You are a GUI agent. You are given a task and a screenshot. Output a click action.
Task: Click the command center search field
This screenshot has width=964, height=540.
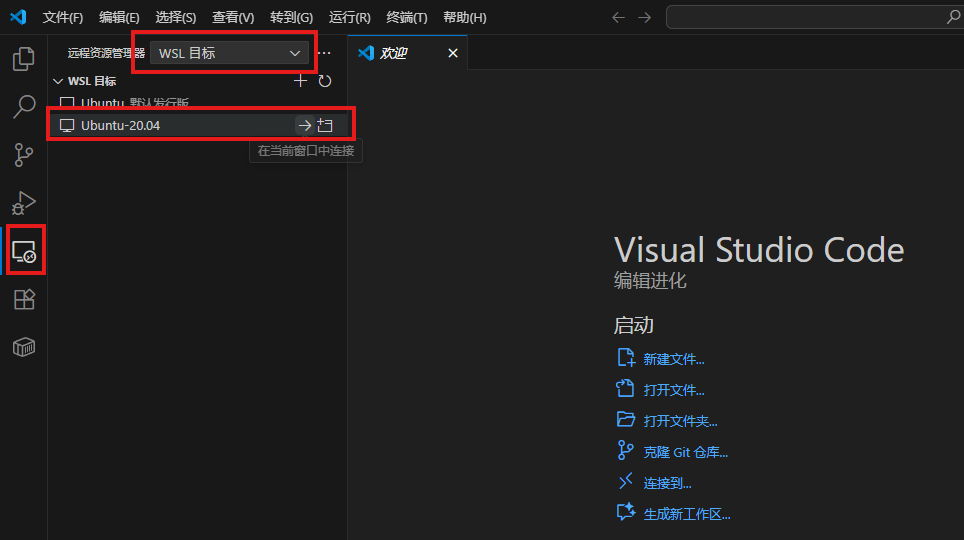pyautogui.click(x=815, y=17)
